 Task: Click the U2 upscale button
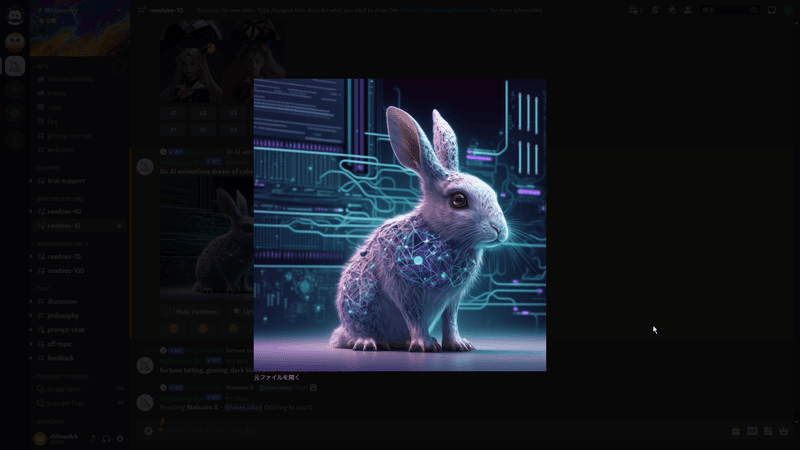(x=203, y=113)
